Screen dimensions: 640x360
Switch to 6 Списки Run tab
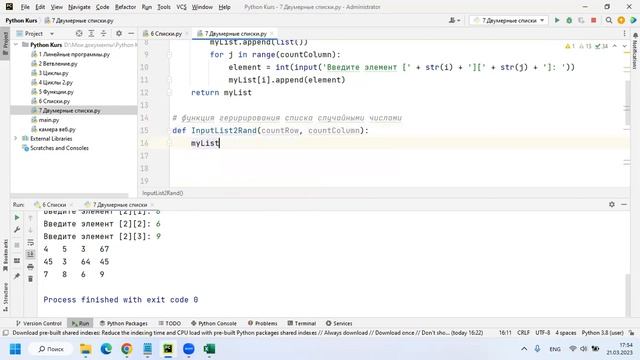click(54, 204)
